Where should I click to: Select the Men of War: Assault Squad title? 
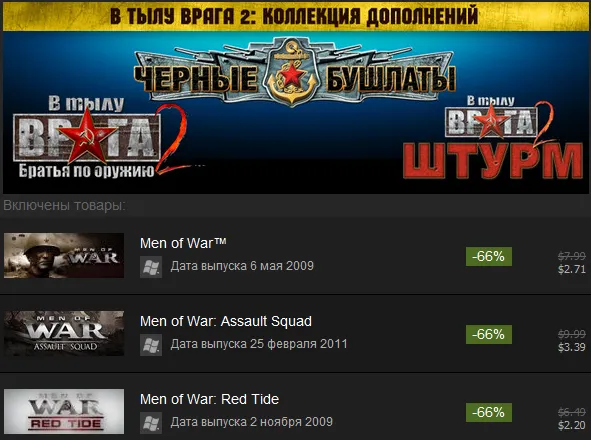point(226,321)
